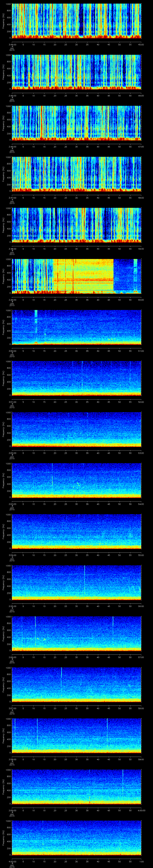Screen dimensions: 153x868
Task: Pick the spectrogram panel starting at 3:47:00
Action: pos(77,174)
